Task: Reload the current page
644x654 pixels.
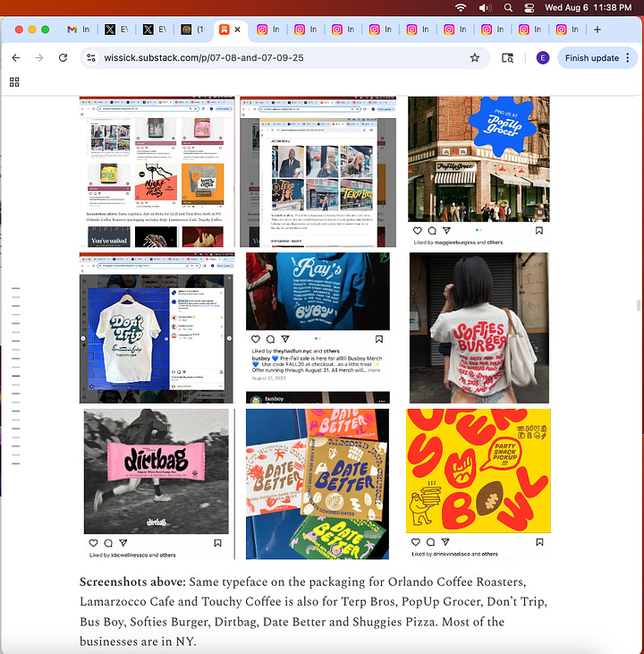Action: [63, 57]
